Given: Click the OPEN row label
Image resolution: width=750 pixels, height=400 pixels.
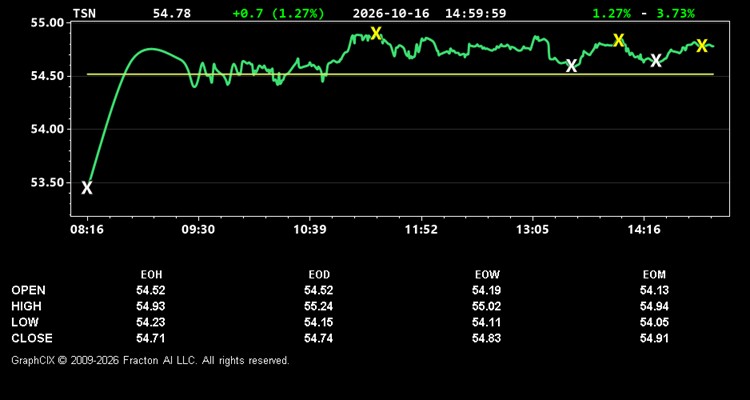Looking at the screenshot, I should point(29,290).
